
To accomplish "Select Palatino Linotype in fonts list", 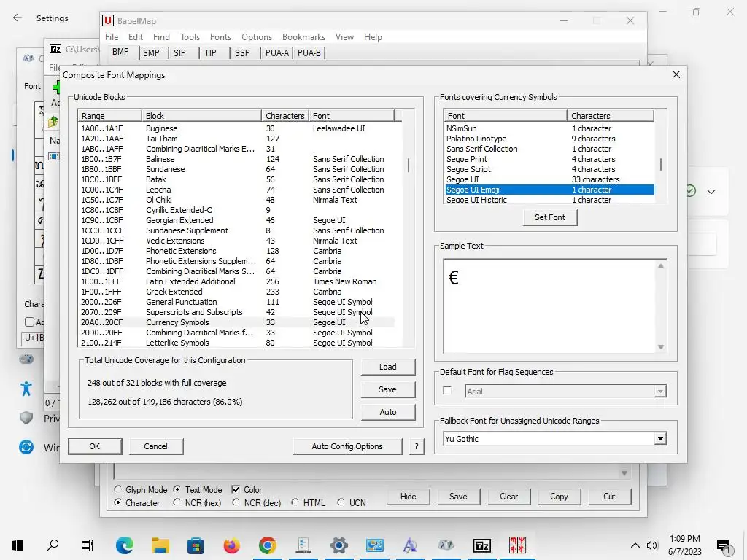I will pos(549,139).
